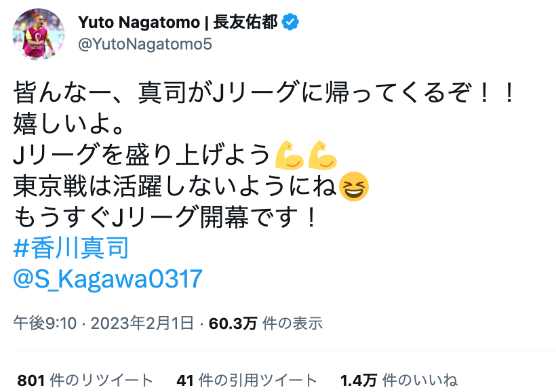Open the @S_Kagawa0317 mention
This screenshot has height=392, width=556.
tap(108, 279)
